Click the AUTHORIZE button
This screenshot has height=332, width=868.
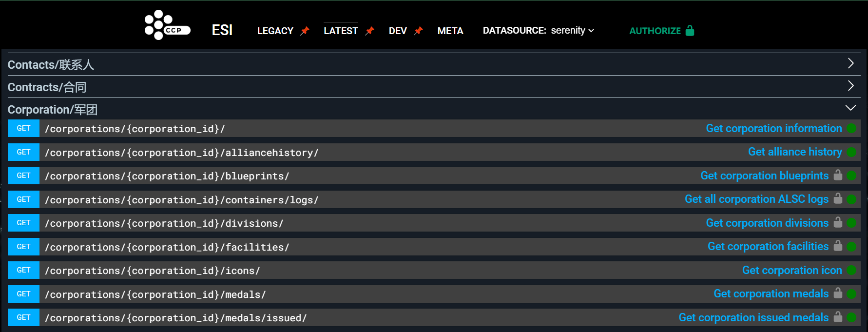tap(661, 31)
